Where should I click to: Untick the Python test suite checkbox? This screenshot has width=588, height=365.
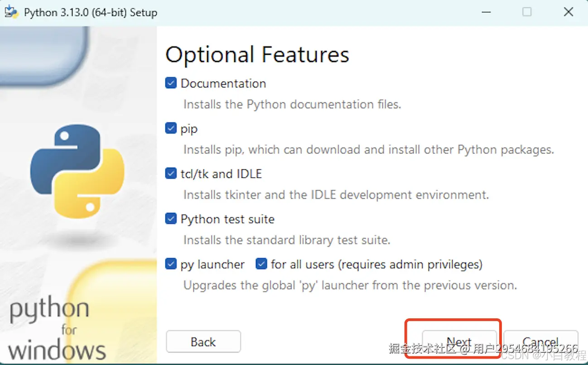point(171,219)
